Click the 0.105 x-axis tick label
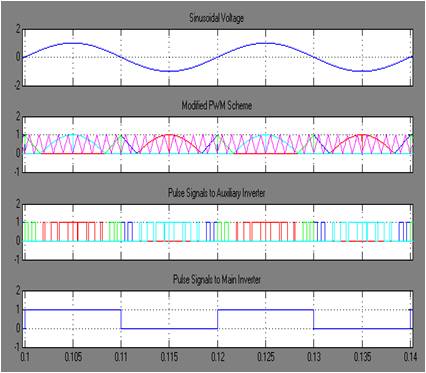 click(x=73, y=357)
